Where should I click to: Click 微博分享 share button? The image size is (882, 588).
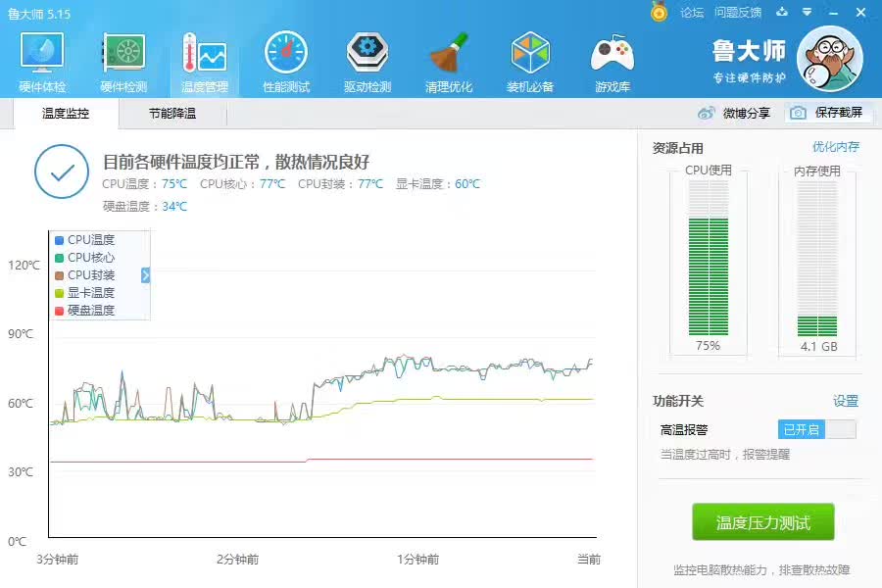pyautogui.click(x=734, y=113)
